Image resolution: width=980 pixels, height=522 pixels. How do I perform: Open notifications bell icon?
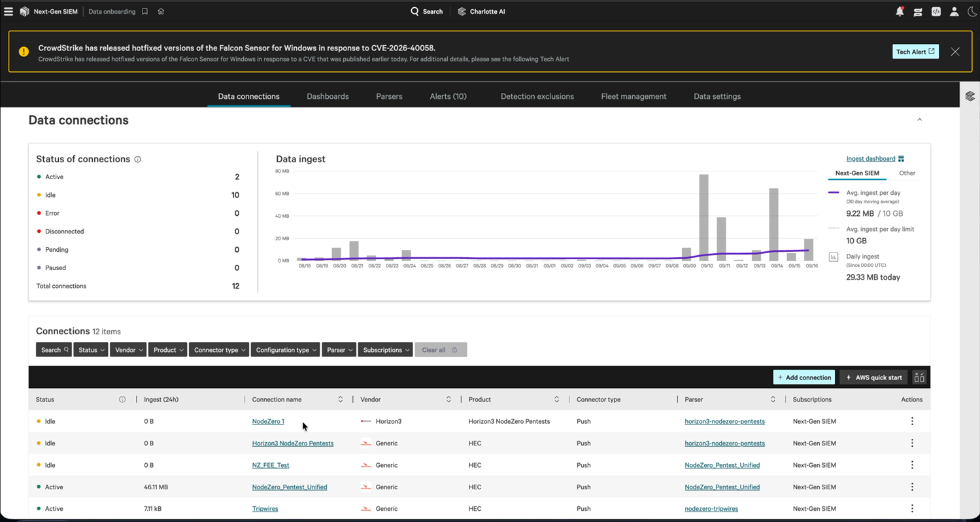(900, 11)
